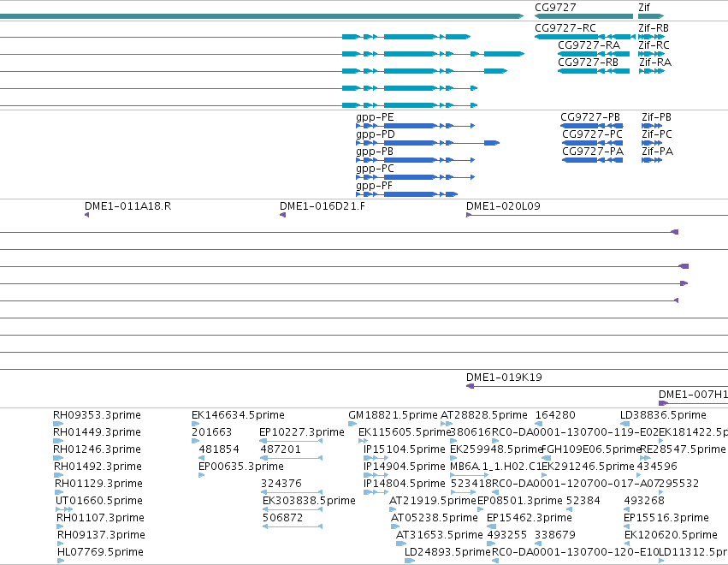The height and width of the screenshot is (565, 728).
Task: Select the 493268 EST label
Action: click(x=644, y=501)
